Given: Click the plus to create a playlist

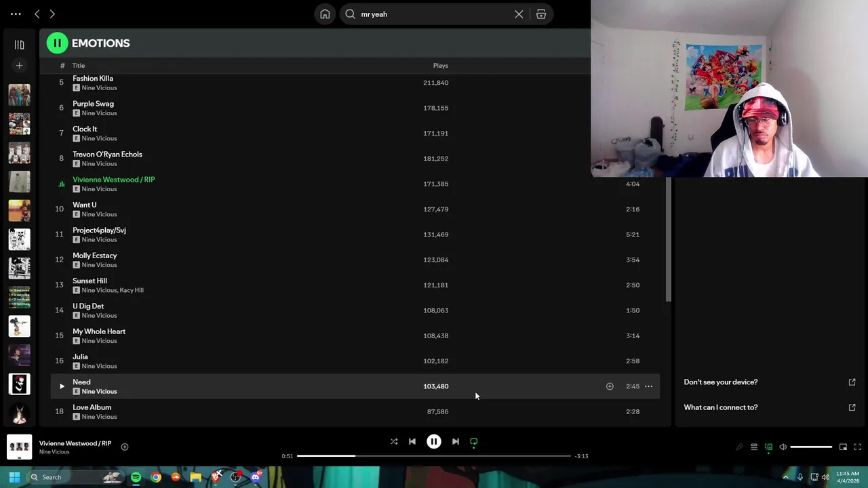Looking at the screenshot, I should coord(19,66).
